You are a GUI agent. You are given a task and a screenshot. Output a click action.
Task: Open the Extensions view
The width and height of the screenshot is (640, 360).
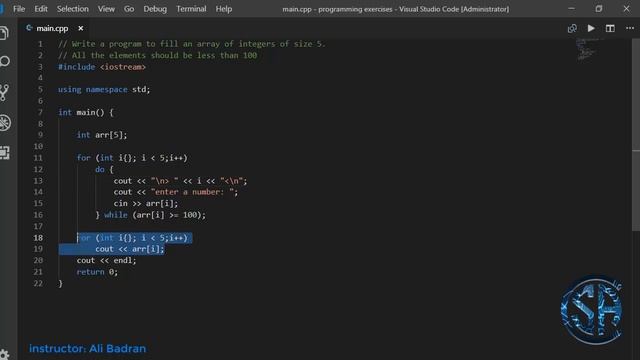click(5, 153)
